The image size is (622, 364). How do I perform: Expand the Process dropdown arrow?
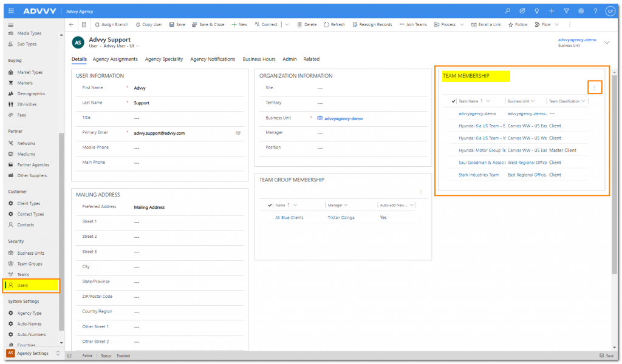462,25
